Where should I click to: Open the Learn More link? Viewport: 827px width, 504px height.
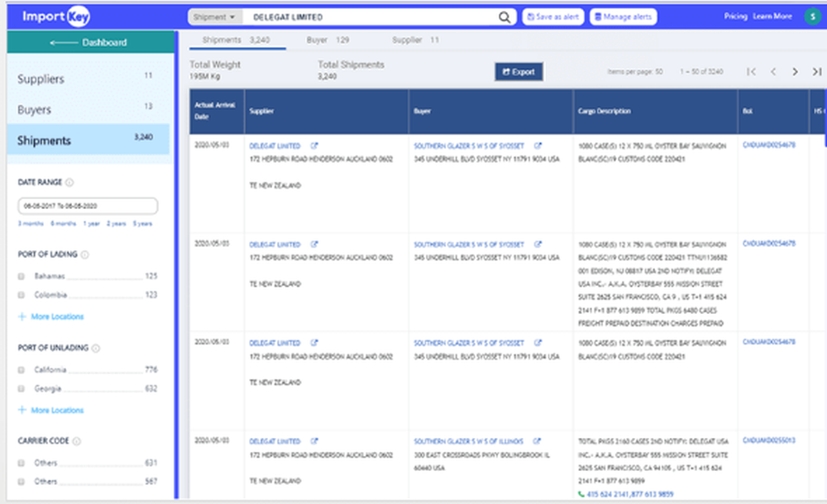[x=772, y=17]
